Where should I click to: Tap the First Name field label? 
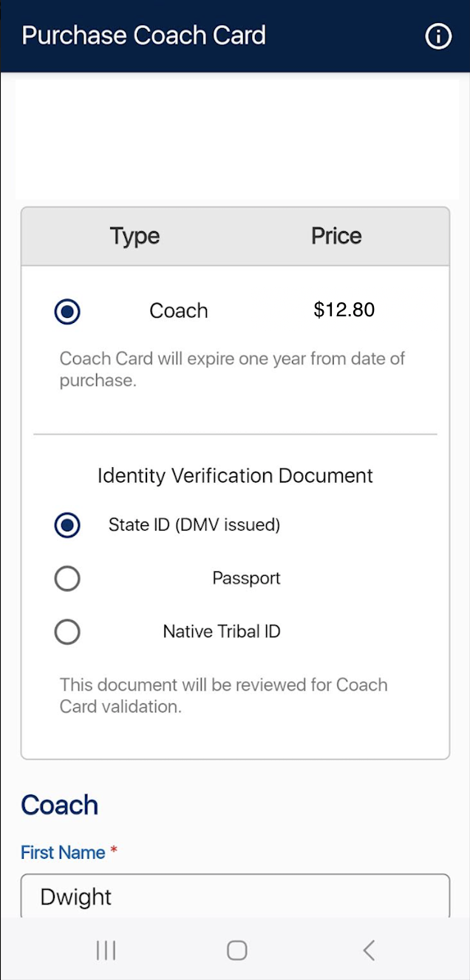[63, 852]
